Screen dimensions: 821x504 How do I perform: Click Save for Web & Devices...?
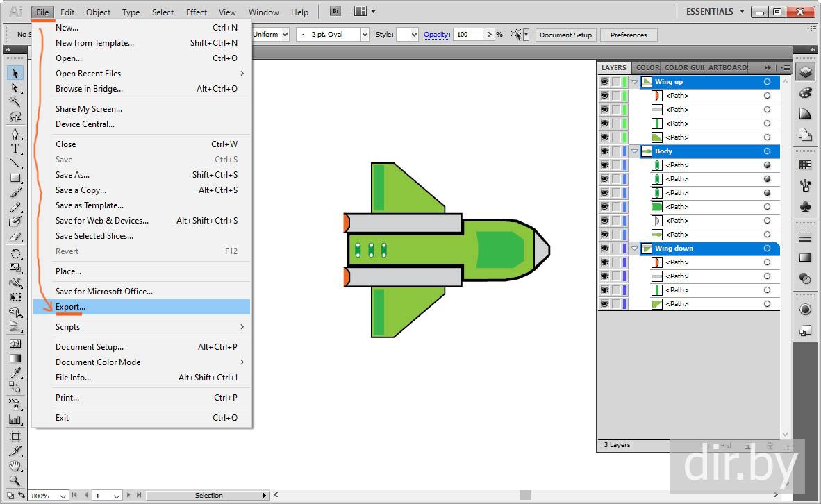click(x=102, y=221)
